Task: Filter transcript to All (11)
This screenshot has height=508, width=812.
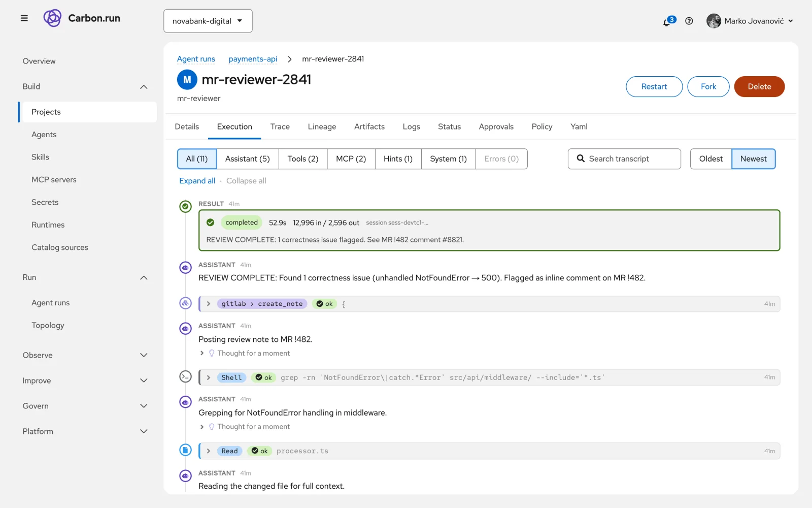Action: [197, 159]
